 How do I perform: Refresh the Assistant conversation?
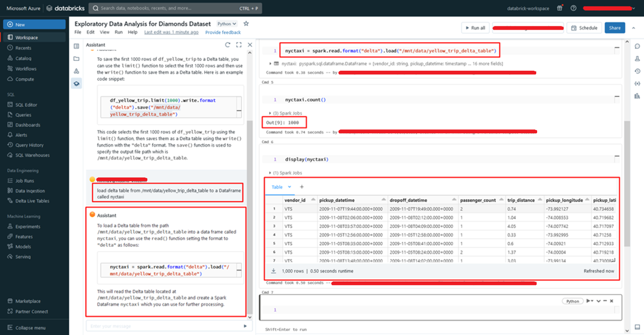pos(228,45)
